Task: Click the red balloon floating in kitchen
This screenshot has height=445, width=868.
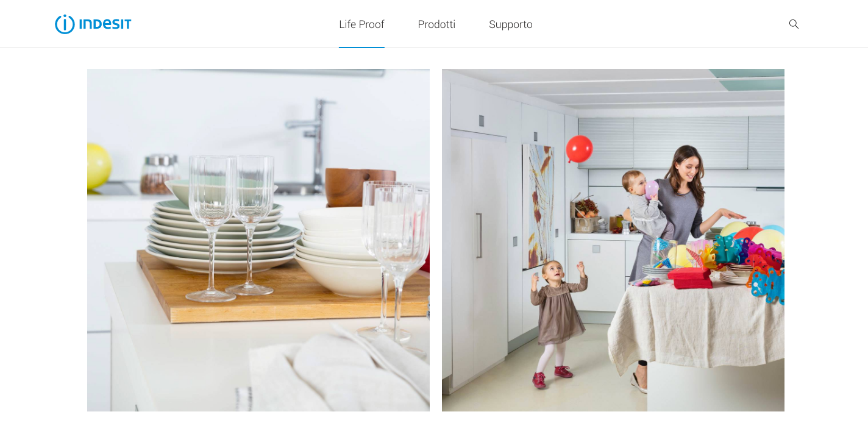Action: coord(579,149)
